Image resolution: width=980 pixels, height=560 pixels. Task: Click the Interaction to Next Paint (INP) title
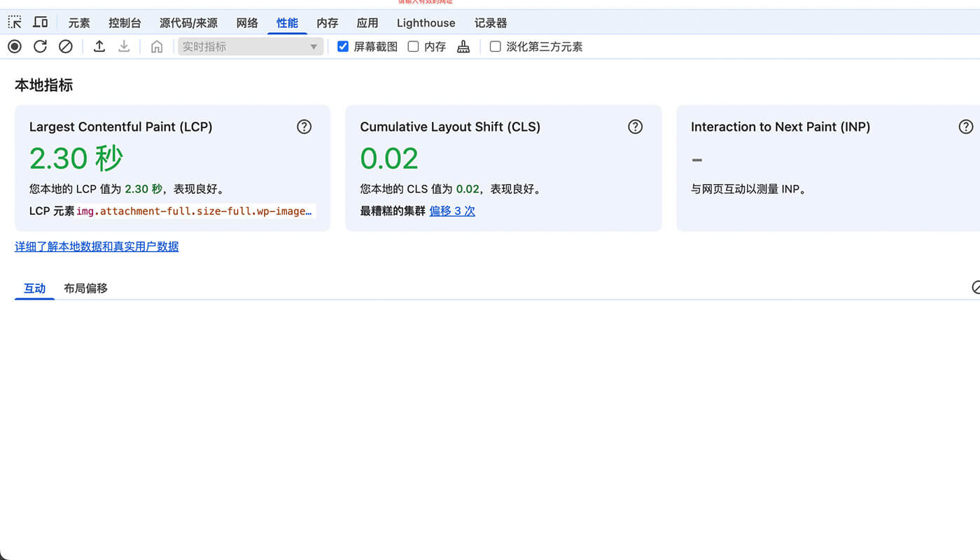[x=780, y=127]
